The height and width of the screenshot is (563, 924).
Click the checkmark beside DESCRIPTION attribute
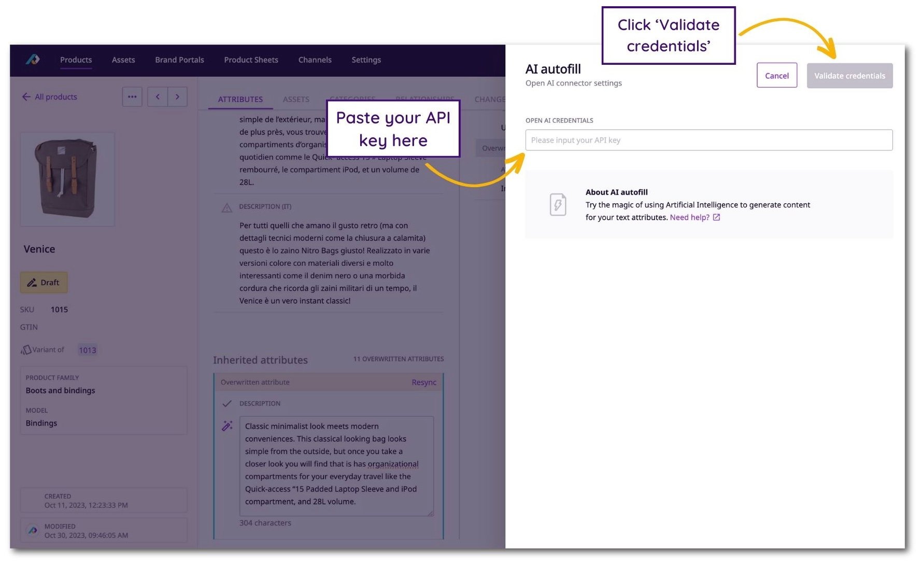pos(226,403)
